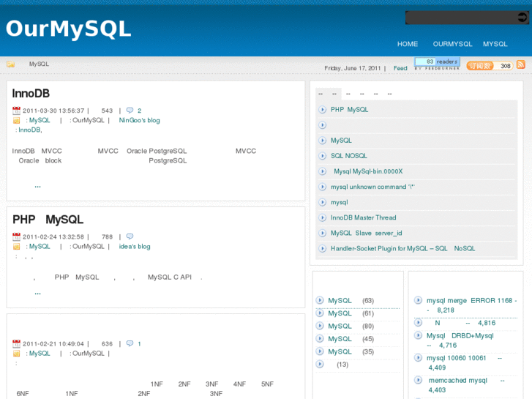
Task: Click category folder icon in 2011-02-21 post
Action: 16,354
